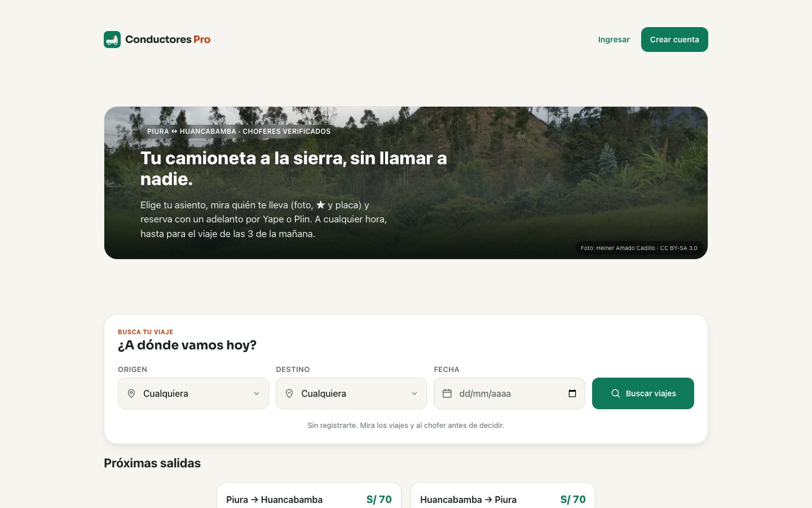
Task: Click the Conductores Pro brand name
Action: pyautogui.click(x=168, y=40)
